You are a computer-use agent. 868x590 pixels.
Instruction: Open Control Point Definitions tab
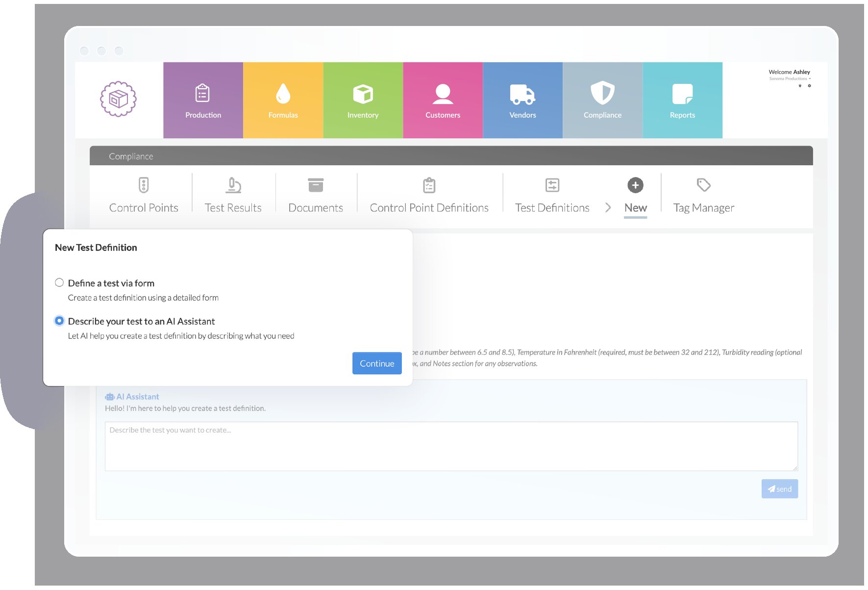pyautogui.click(x=429, y=196)
